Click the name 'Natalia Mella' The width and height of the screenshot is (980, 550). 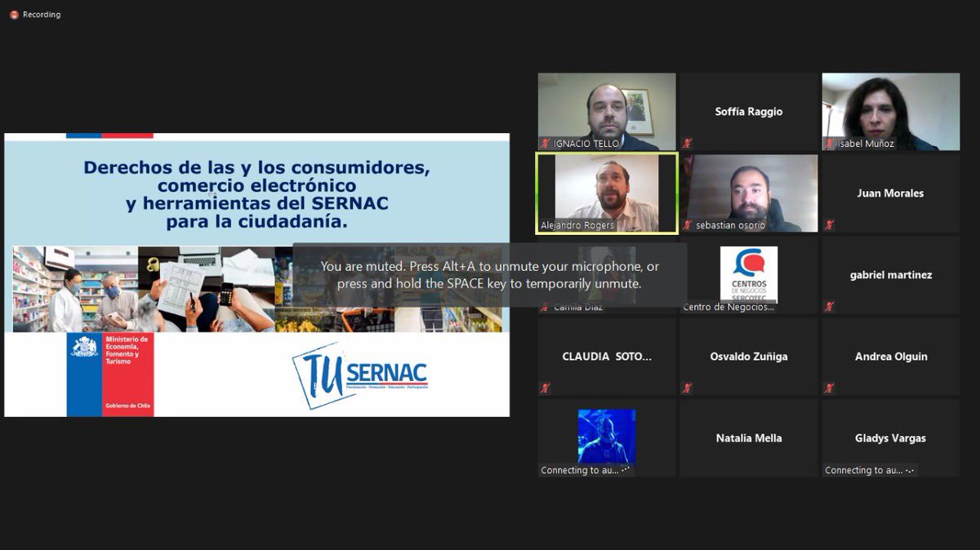pos(749,438)
